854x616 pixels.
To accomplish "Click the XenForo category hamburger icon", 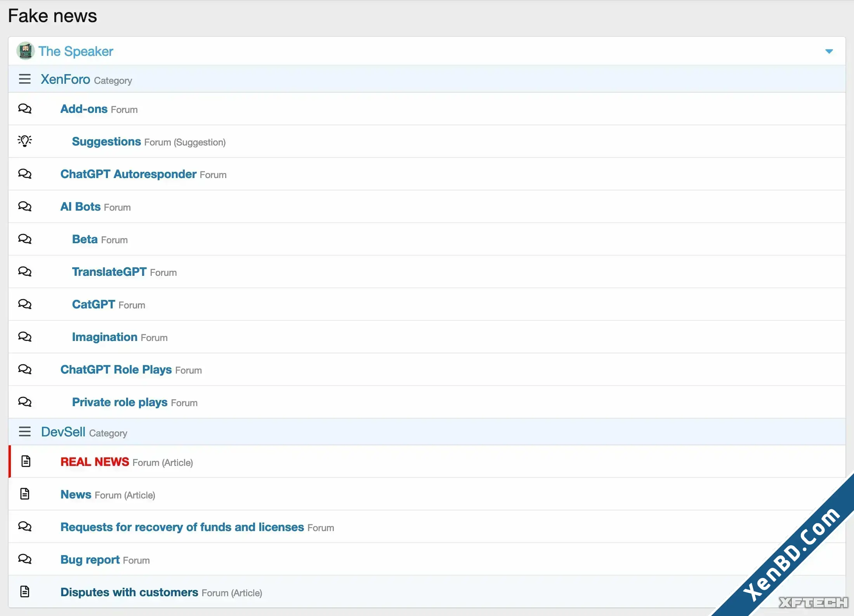I will point(25,79).
